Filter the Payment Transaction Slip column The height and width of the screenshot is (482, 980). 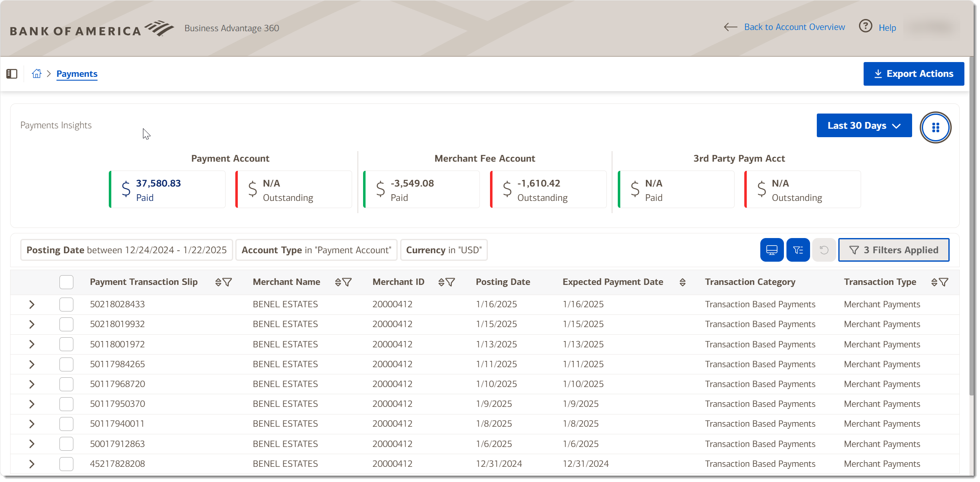pyautogui.click(x=227, y=282)
